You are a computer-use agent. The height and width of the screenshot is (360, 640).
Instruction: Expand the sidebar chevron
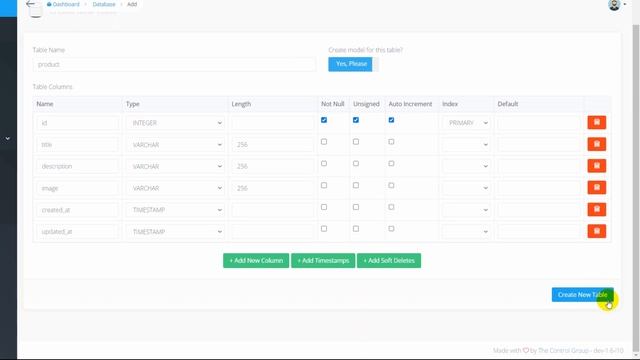click(8, 139)
